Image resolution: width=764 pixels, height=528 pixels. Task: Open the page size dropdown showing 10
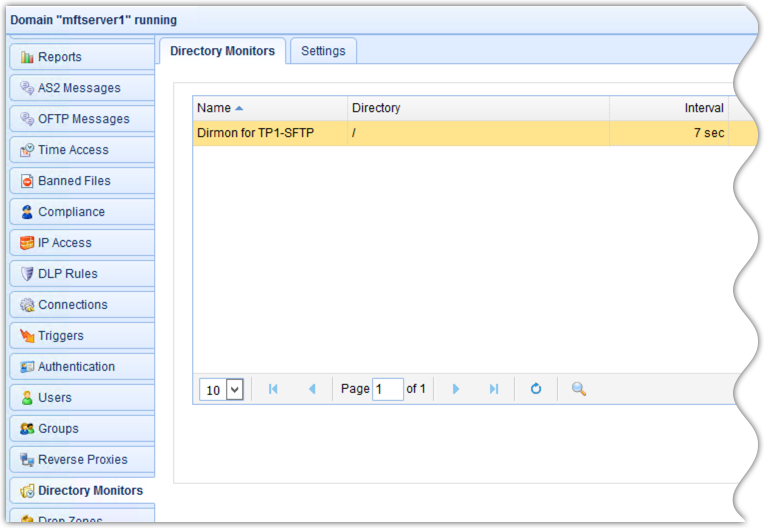click(222, 389)
